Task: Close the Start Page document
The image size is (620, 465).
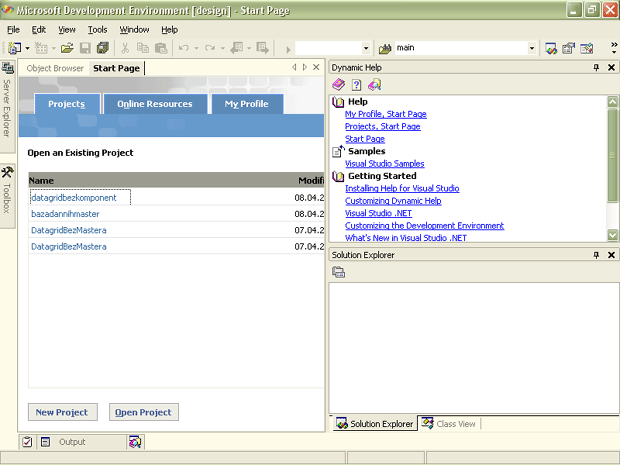Action: [316, 67]
